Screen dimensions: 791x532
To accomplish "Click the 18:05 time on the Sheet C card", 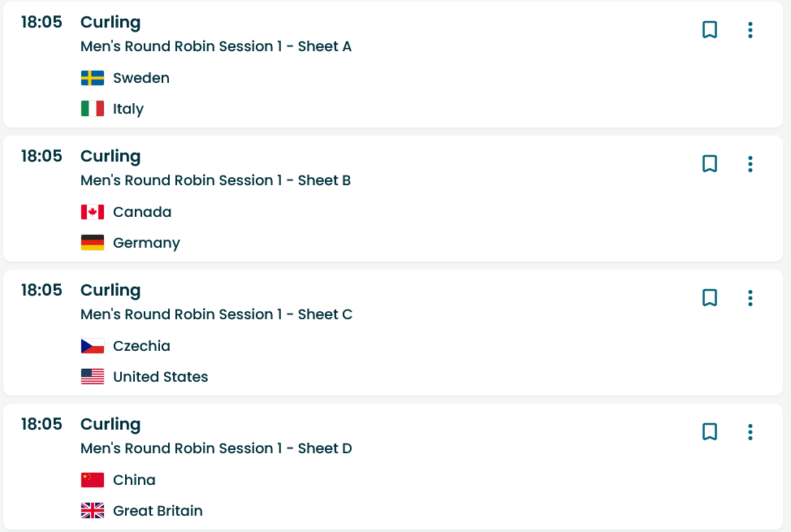I will 41,290.
